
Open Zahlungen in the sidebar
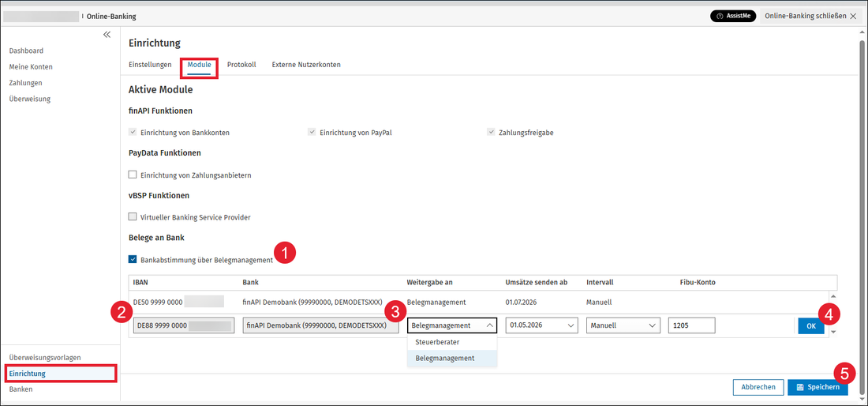(25, 82)
